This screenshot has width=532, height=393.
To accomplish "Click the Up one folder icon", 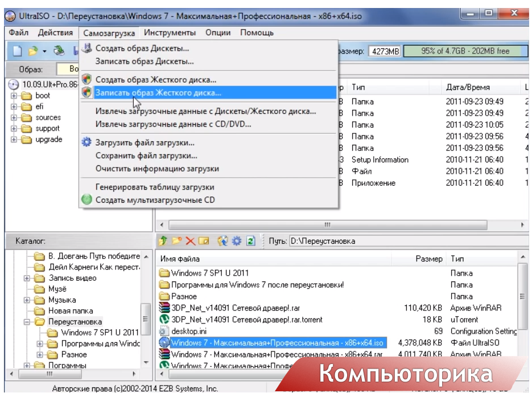I will tap(163, 241).
